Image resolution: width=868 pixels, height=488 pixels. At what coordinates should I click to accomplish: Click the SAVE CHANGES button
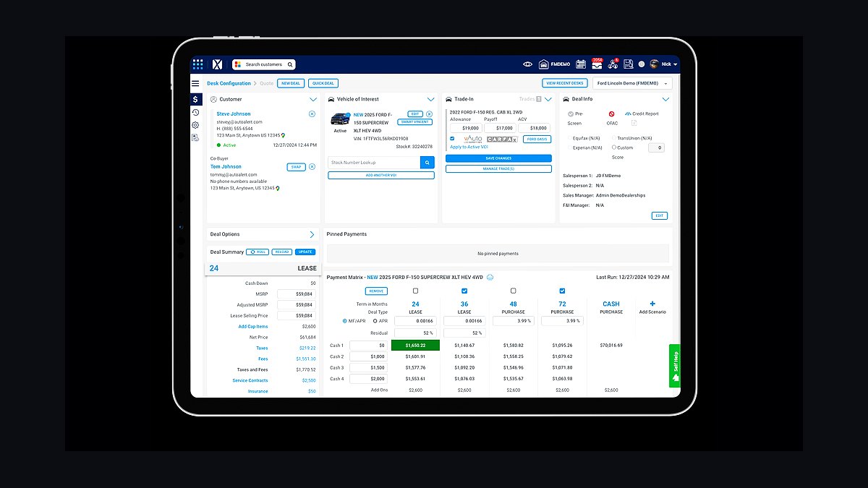[498, 158]
